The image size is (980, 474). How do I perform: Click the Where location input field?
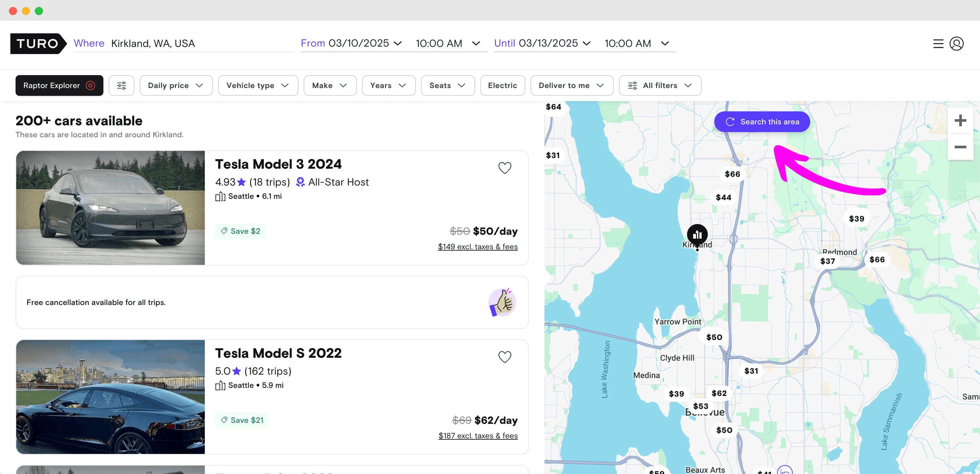[184, 43]
